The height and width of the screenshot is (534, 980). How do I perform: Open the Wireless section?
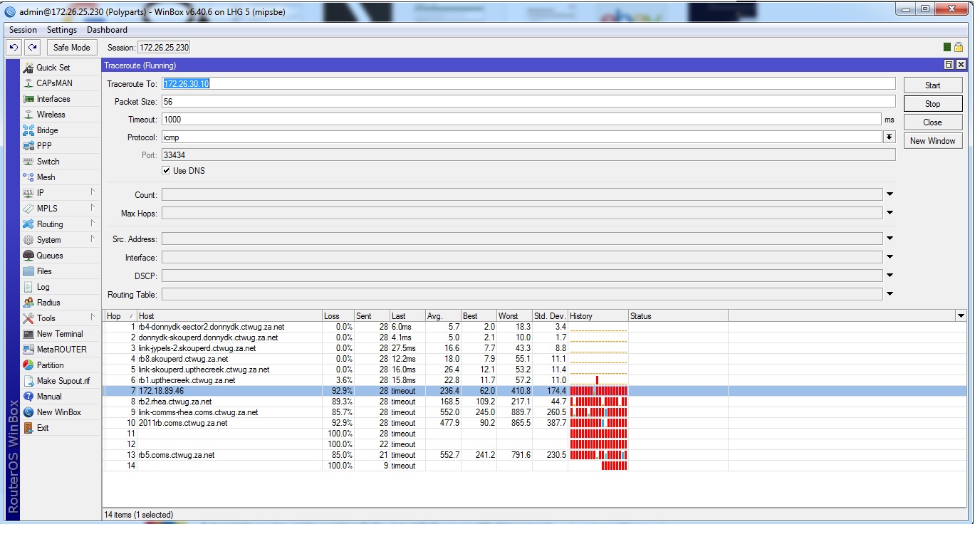(51, 115)
